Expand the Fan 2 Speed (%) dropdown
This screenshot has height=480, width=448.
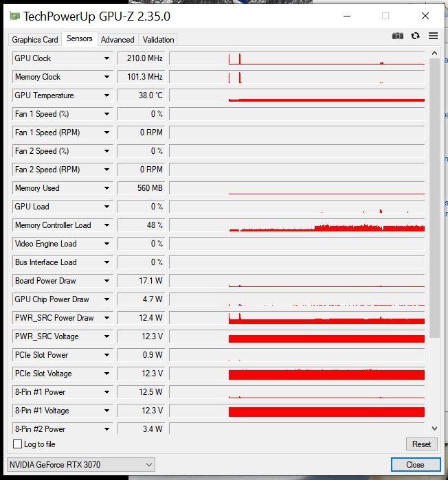click(x=107, y=151)
